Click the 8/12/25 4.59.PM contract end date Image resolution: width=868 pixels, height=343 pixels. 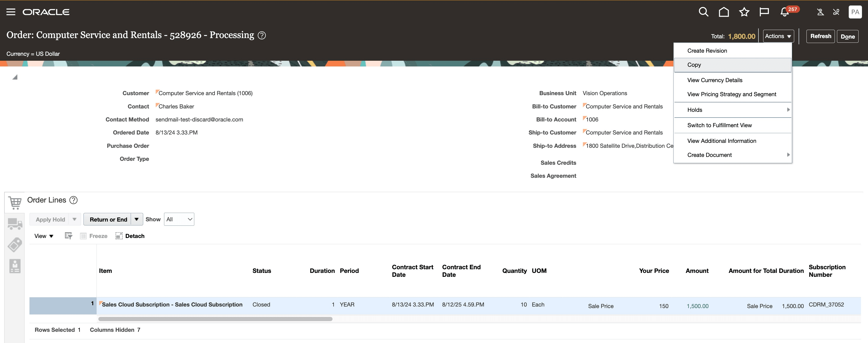(x=463, y=305)
